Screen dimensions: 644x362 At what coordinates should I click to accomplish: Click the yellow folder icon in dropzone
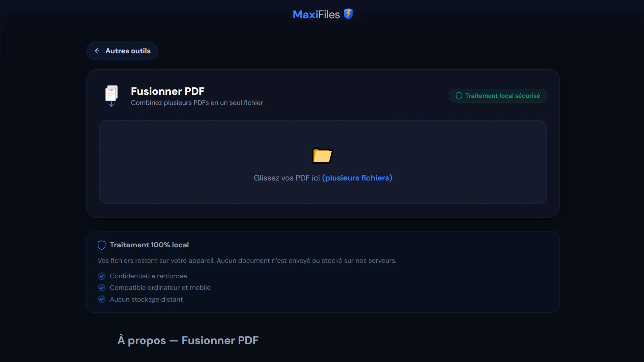tap(322, 156)
